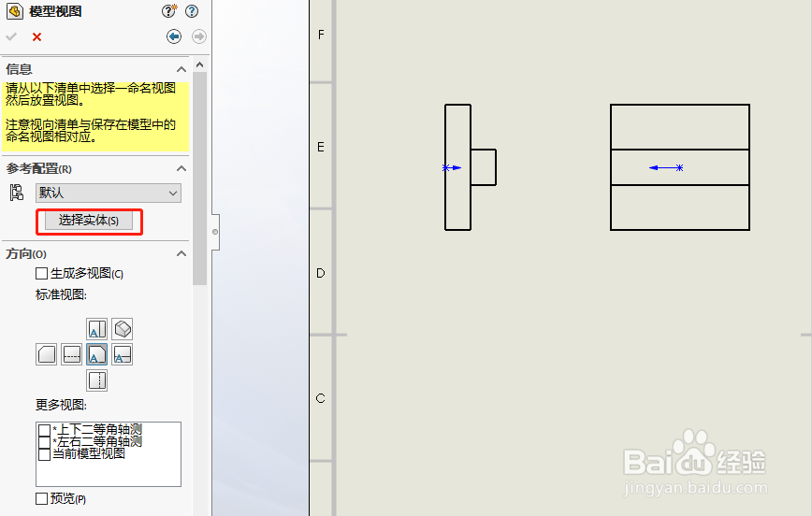Viewport: 812px width, 516px height.
Task: Collapse the 信息 section chevron
Action: pos(181,69)
